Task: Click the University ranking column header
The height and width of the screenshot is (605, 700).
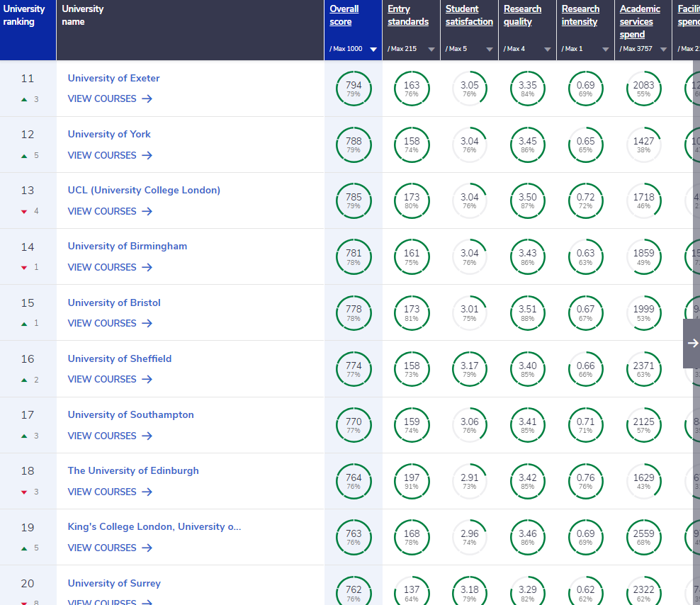Action: [28, 30]
